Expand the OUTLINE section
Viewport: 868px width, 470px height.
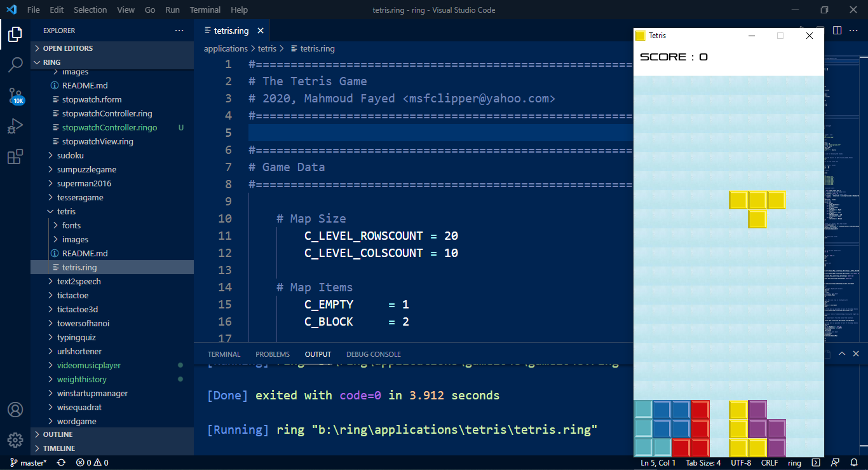coord(58,434)
